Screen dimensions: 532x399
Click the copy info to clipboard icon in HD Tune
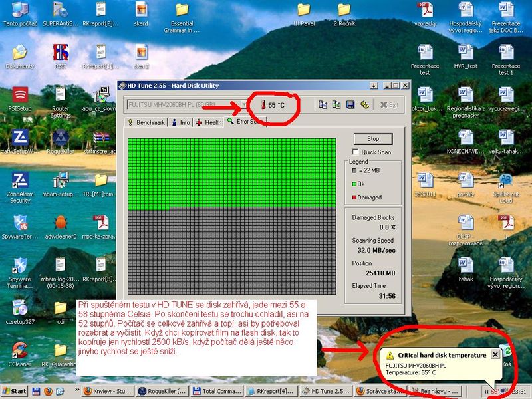point(323,105)
